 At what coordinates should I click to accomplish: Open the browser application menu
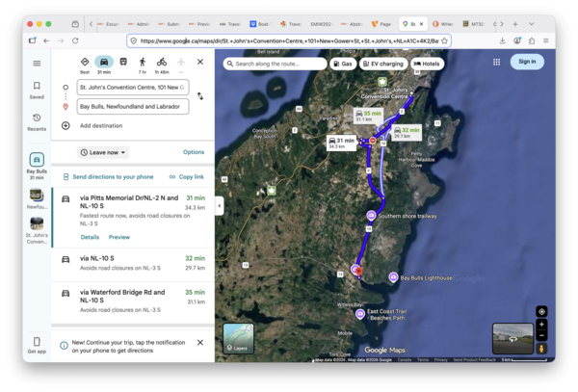pos(546,40)
